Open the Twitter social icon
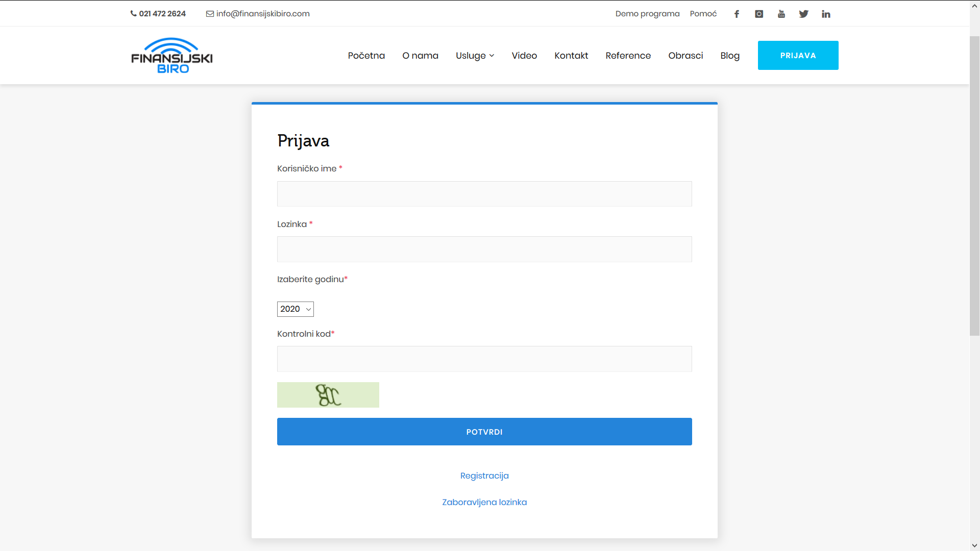 [x=803, y=14]
